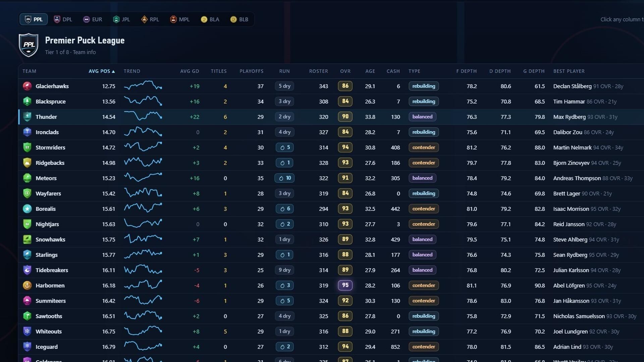Click the Stormriders contender type tag

424,147
